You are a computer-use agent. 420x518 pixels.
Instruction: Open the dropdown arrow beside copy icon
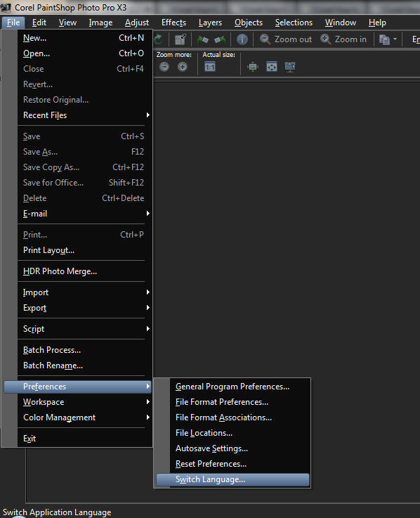(x=395, y=39)
